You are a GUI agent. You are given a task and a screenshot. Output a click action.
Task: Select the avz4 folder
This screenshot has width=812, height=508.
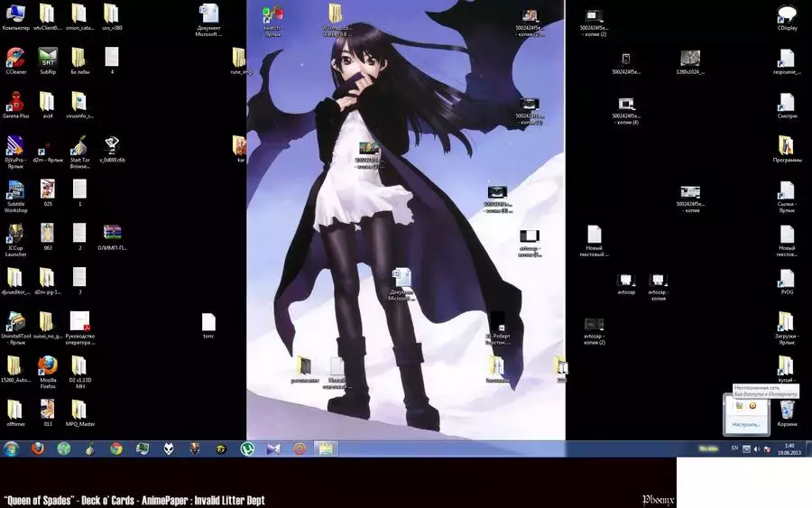tap(48, 106)
